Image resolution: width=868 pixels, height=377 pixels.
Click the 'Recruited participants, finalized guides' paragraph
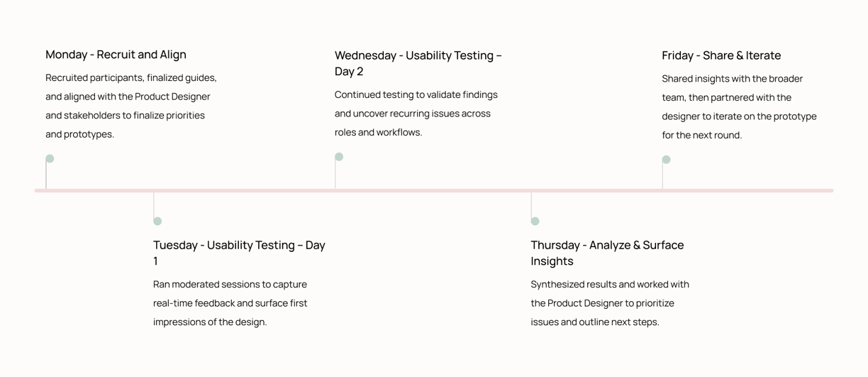pos(131,106)
